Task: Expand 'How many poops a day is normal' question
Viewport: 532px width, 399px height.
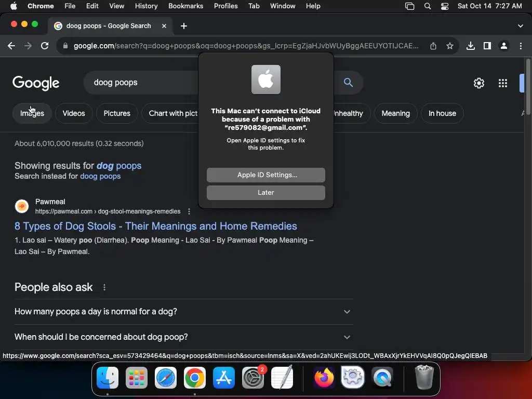Action: (183, 312)
